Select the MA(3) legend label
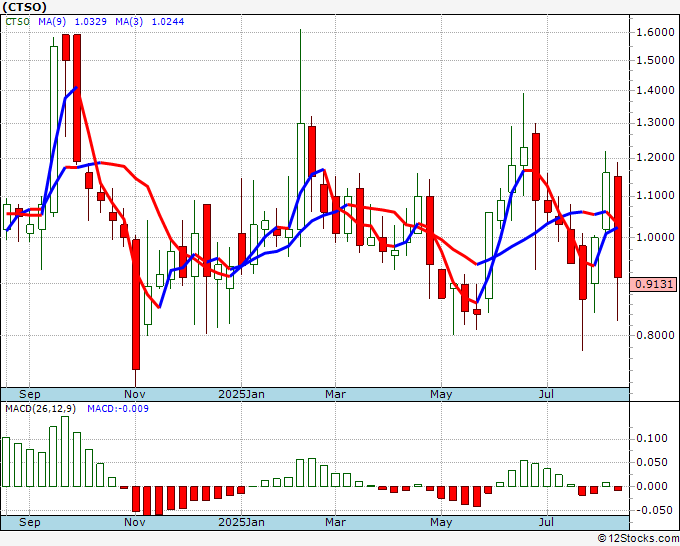 point(129,21)
